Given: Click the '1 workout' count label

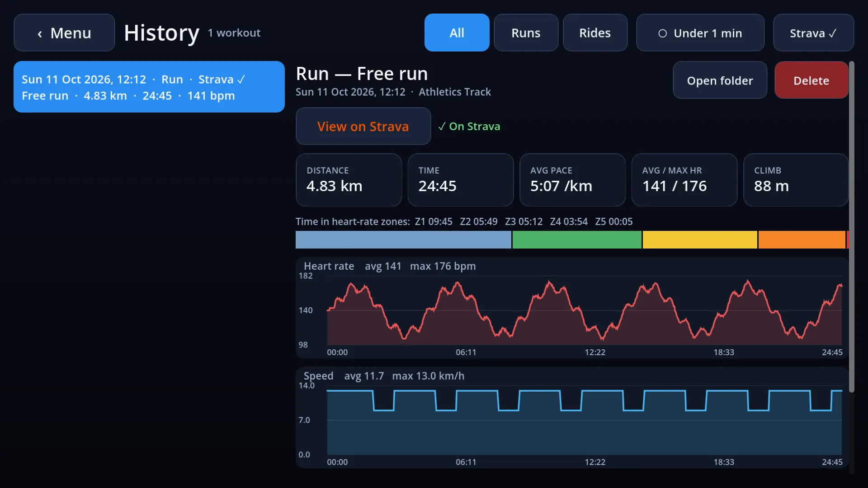Looking at the screenshot, I should pyautogui.click(x=234, y=33).
